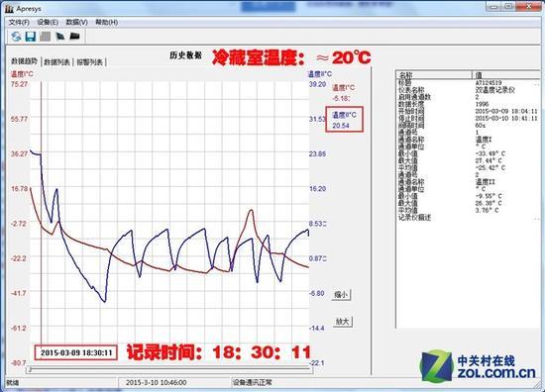Click the 值 column header
This screenshot has height=392, width=545.
coord(506,74)
